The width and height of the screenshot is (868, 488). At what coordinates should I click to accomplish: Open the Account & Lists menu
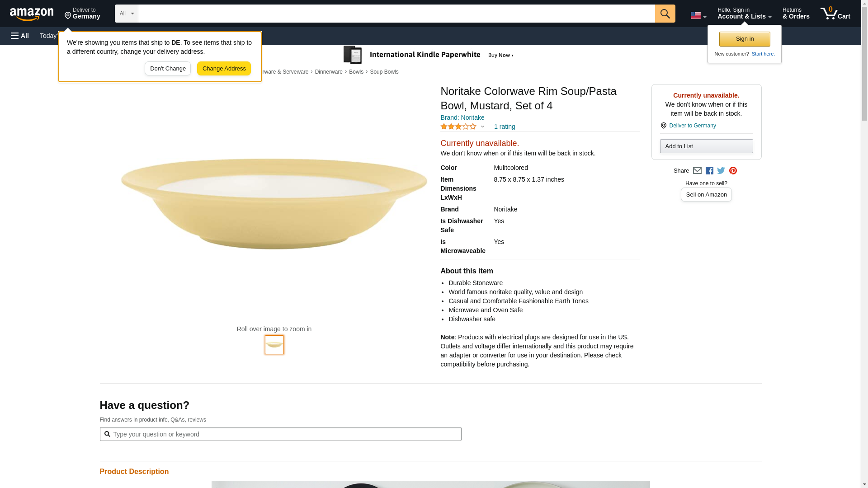744,14
